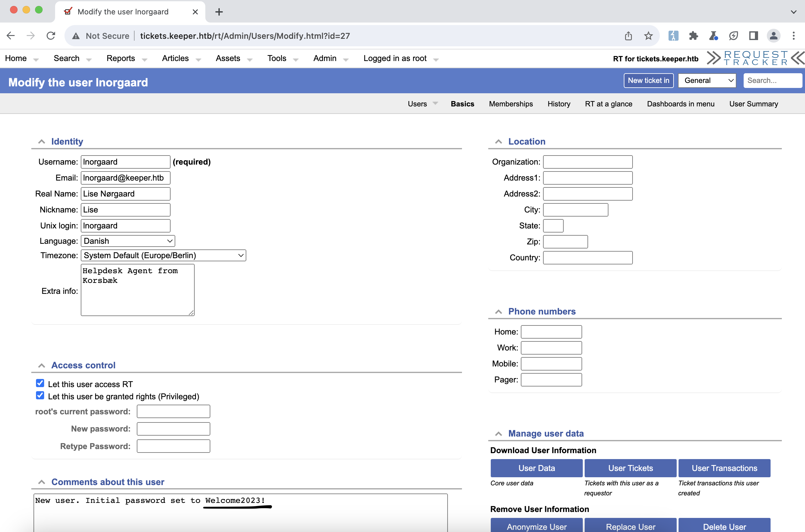Collapse Comments about this user section
Image resolution: width=805 pixels, height=532 pixels.
coord(41,482)
